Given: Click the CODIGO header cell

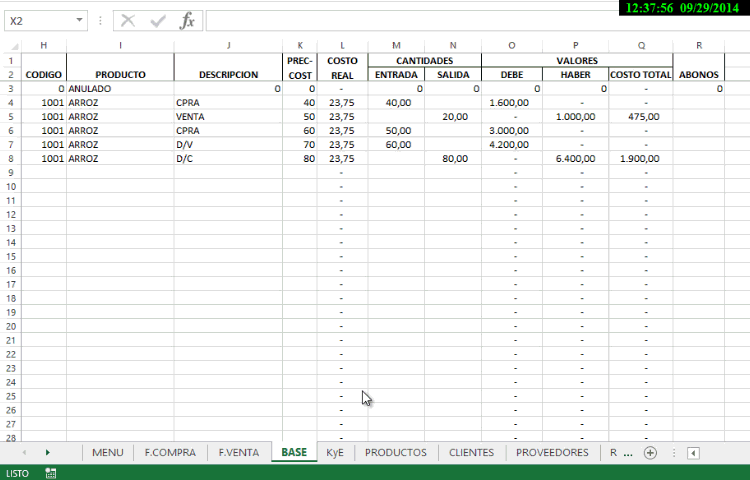Looking at the screenshot, I should tap(44, 67).
